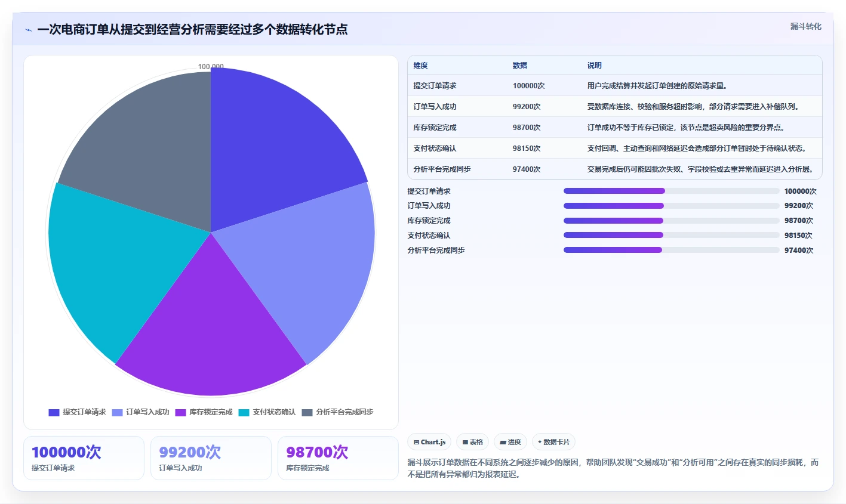Viewport: 846px width, 504px height.
Task: Select table cell 订单写入成功
Action: point(435,107)
